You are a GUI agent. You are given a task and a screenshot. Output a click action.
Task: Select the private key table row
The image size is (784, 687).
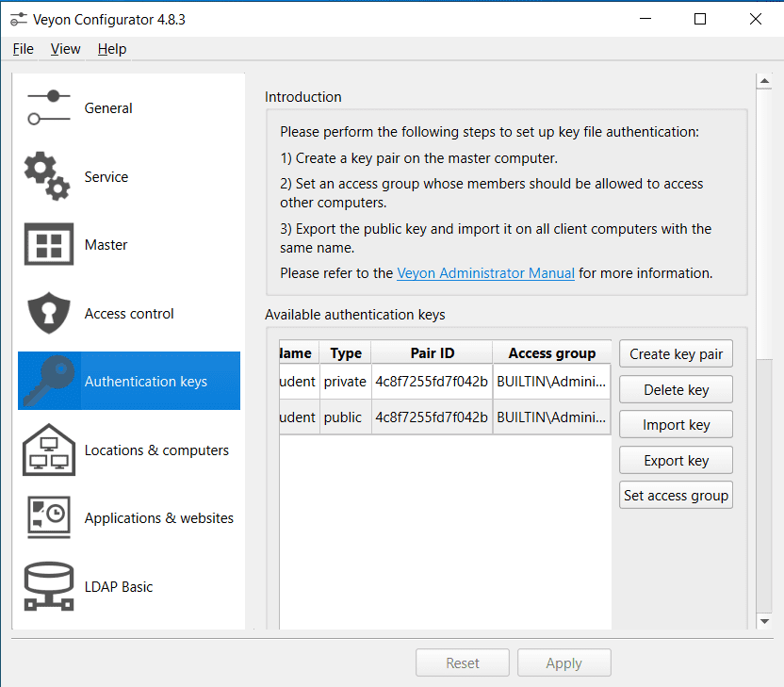click(x=432, y=382)
